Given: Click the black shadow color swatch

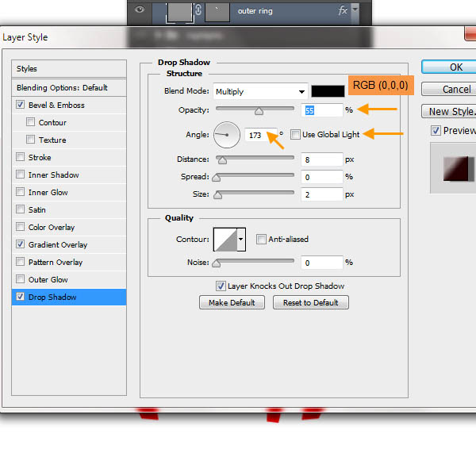Looking at the screenshot, I should pyautogui.click(x=327, y=91).
